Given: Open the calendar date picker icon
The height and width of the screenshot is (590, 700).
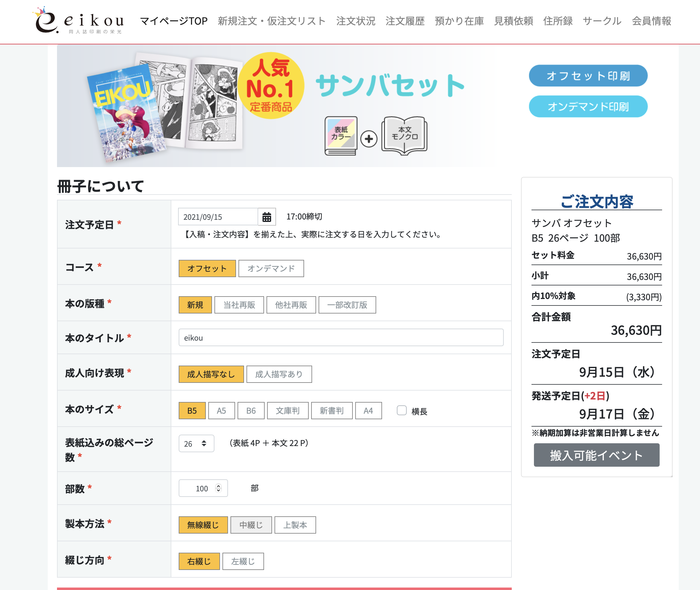Looking at the screenshot, I should pos(267,217).
